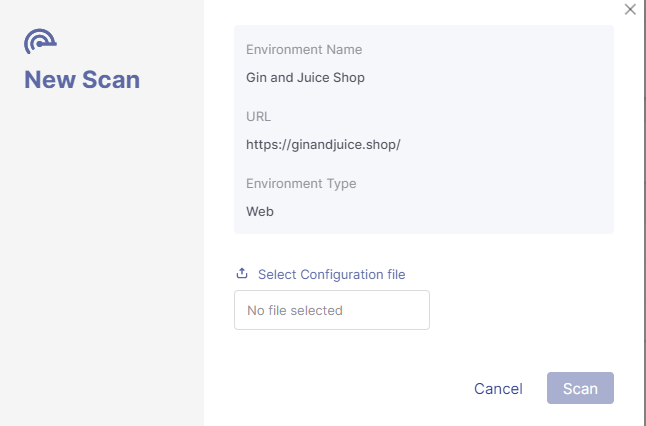Click the white space right of the file field

coord(523,310)
